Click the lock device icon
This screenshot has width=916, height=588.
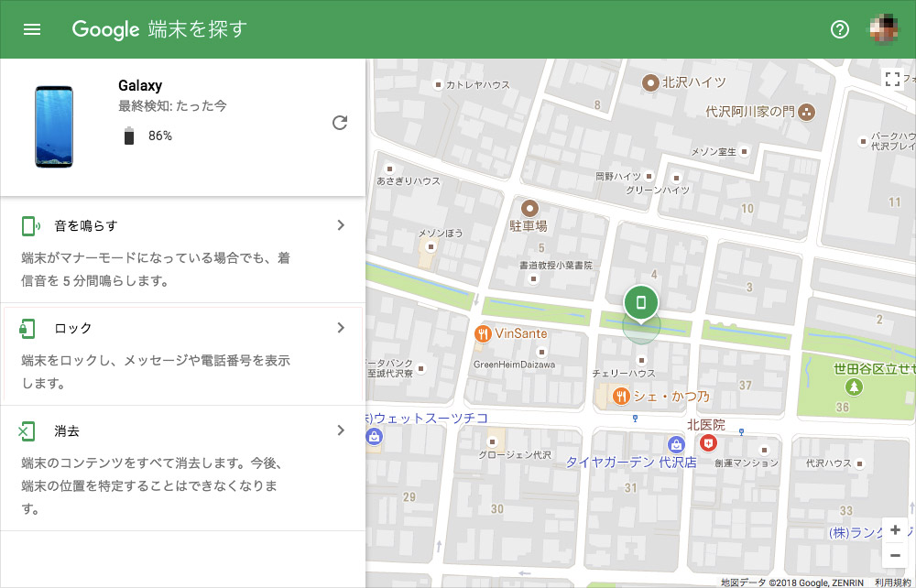(27, 329)
